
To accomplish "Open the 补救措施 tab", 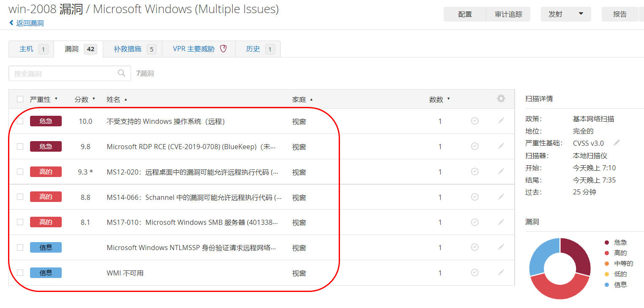I will pyautogui.click(x=132, y=49).
